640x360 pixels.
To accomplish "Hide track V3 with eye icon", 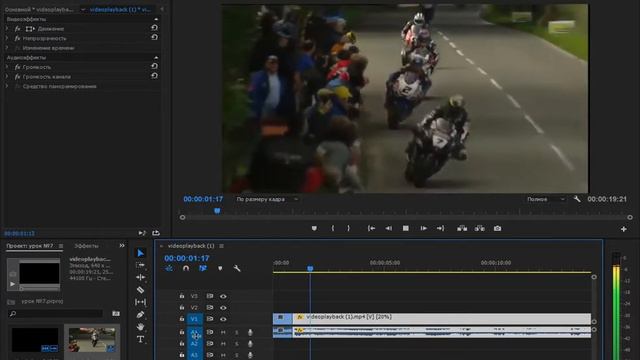I will pos(223,296).
